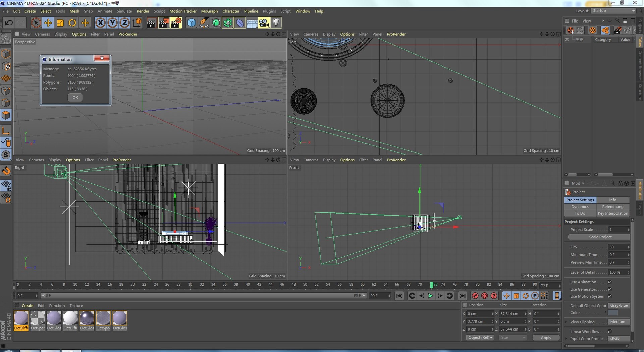The width and height of the screenshot is (644, 352).
Task: Toggle the X-axis lock icon
Action: coord(100,23)
